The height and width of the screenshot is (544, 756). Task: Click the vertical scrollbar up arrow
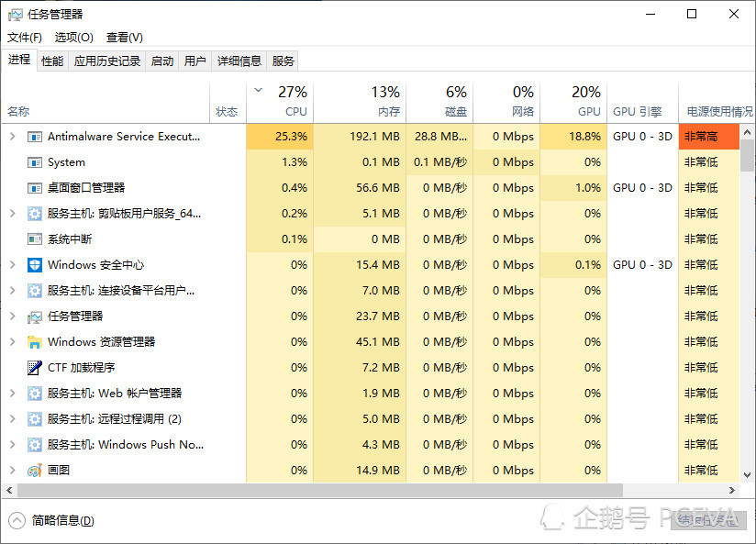pyautogui.click(x=748, y=132)
